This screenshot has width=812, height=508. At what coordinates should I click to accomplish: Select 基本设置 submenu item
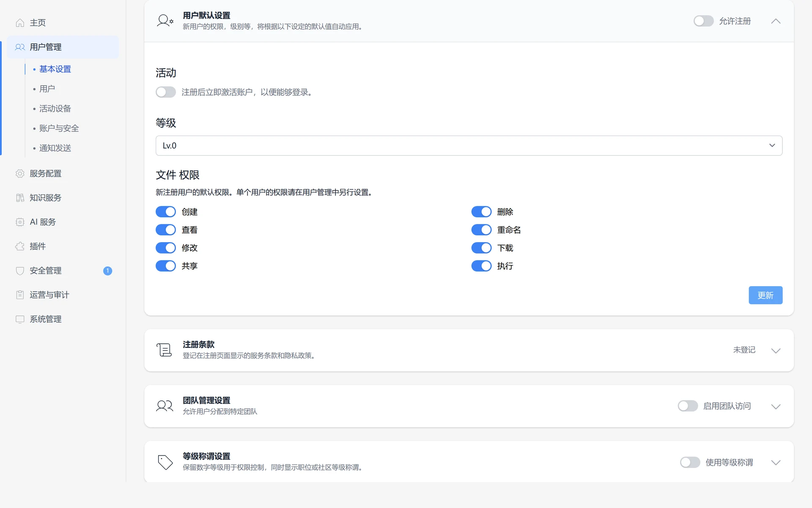(x=55, y=69)
